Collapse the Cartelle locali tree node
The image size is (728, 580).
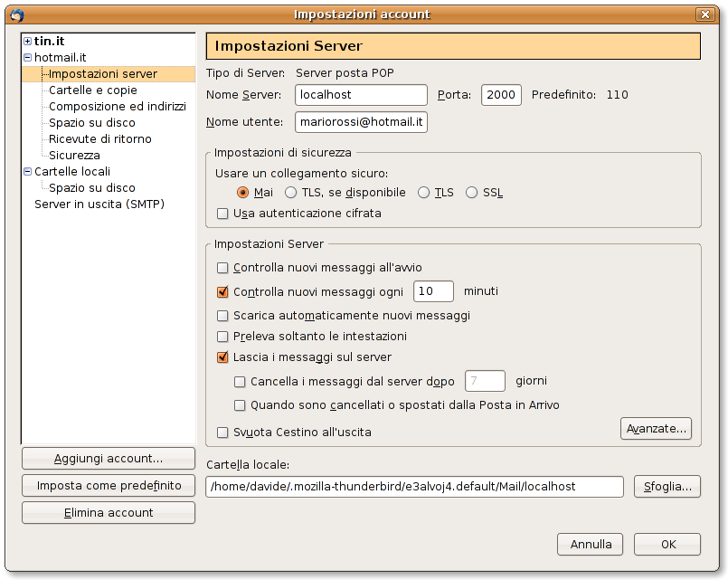click(x=28, y=172)
